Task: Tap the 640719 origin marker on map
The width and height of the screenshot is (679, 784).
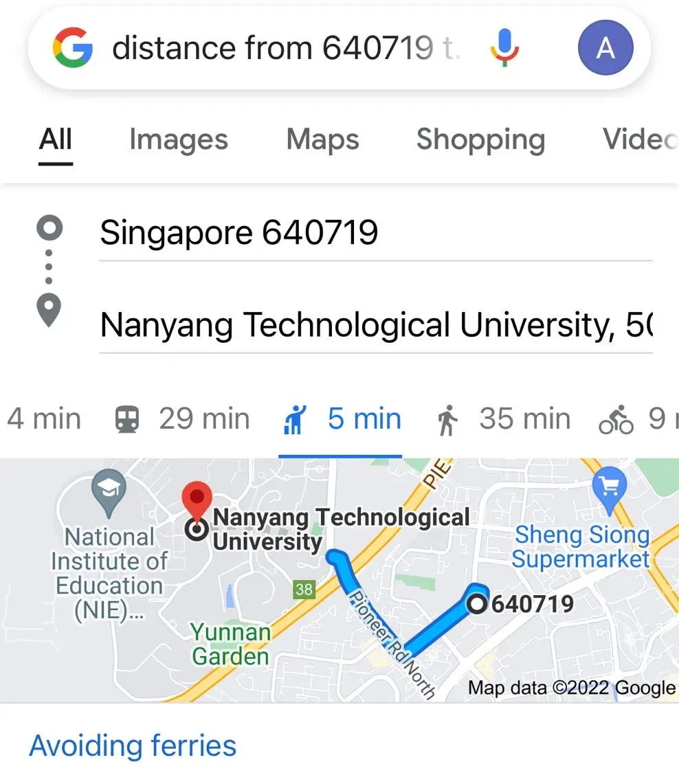Action: [x=477, y=603]
